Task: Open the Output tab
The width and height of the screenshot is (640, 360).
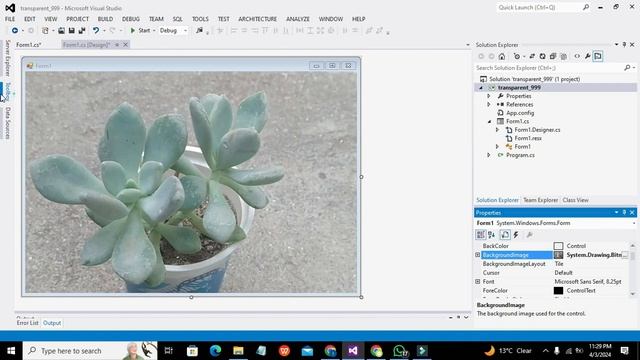Action: (x=52, y=323)
